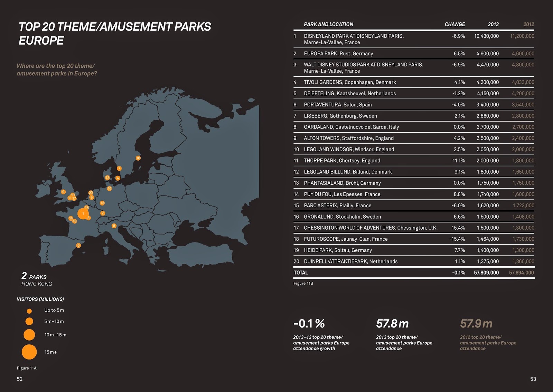This screenshot has width=553, height=392.
Task: Click the 'Up to 5m' legend circle
Action: pos(29,311)
